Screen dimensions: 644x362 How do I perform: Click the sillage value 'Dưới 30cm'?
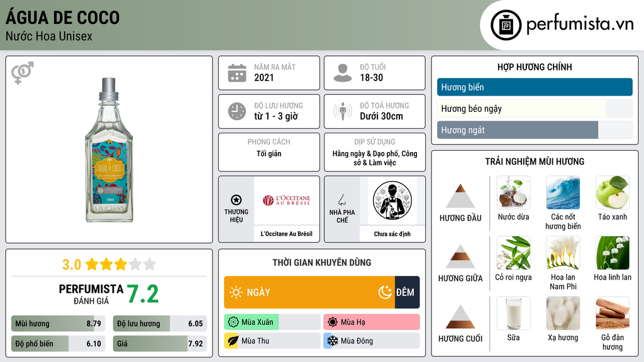click(382, 116)
